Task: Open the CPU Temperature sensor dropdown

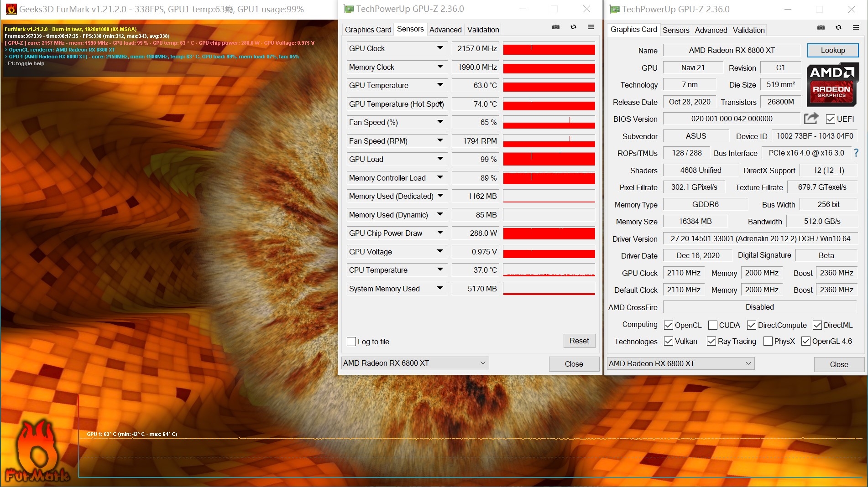Action: [x=440, y=269]
